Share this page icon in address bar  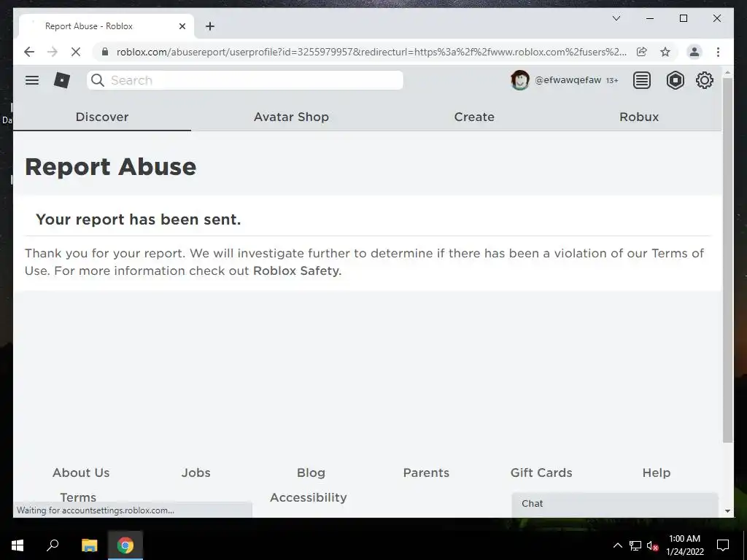point(642,52)
